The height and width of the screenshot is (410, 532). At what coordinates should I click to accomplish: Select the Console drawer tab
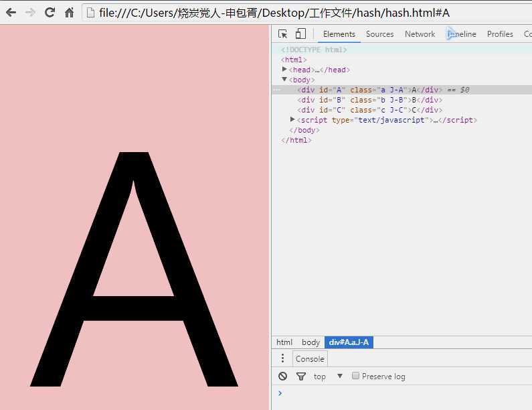coord(310,358)
